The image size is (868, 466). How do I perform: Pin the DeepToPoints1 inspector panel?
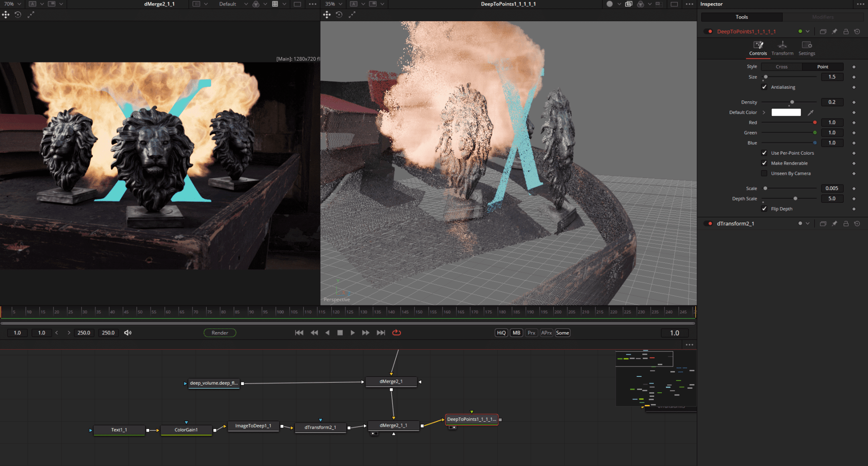(834, 31)
